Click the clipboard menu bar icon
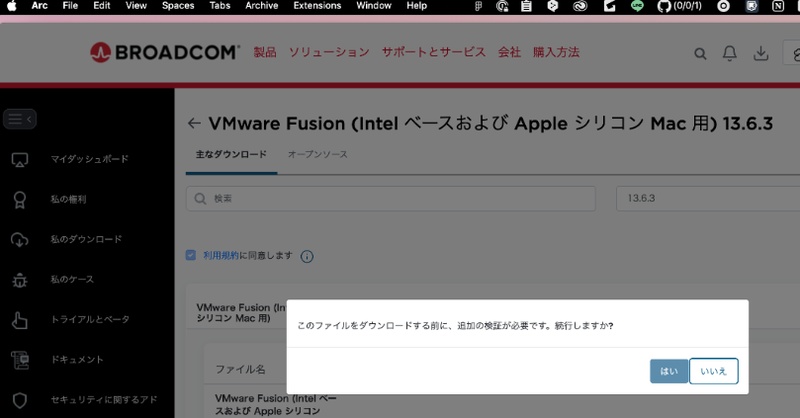Image resolution: width=800 pixels, height=418 pixels. (526, 6)
